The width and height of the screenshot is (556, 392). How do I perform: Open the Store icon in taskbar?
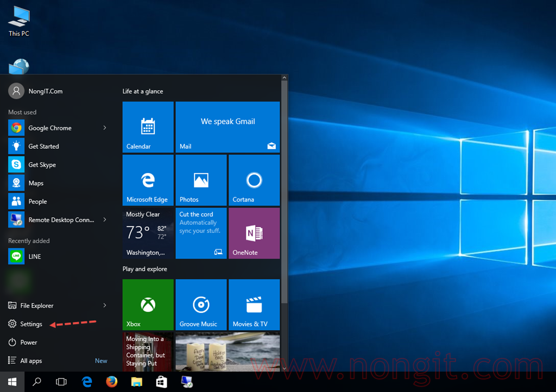161,382
